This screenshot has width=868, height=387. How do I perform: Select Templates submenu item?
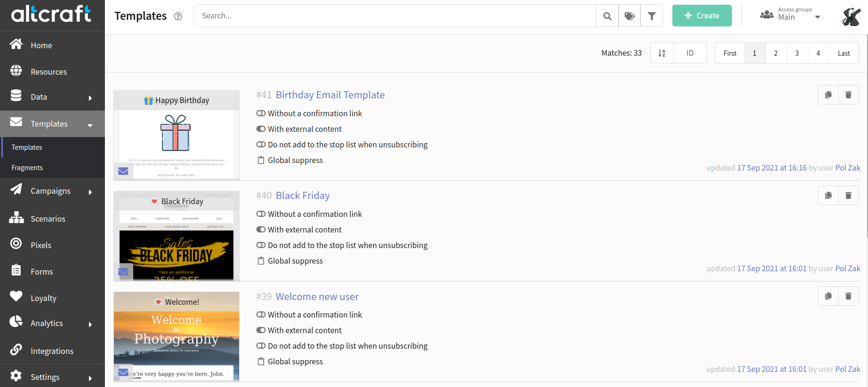pyautogui.click(x=52, y=147)
